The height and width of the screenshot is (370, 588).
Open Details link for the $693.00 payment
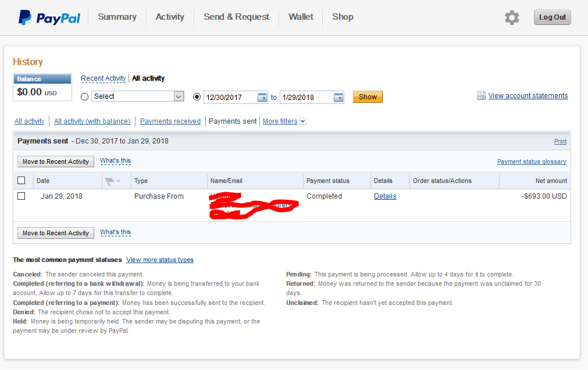(385, 196)
